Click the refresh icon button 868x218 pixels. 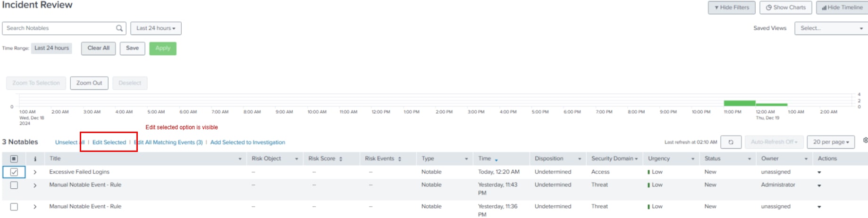tap(731, 142)
